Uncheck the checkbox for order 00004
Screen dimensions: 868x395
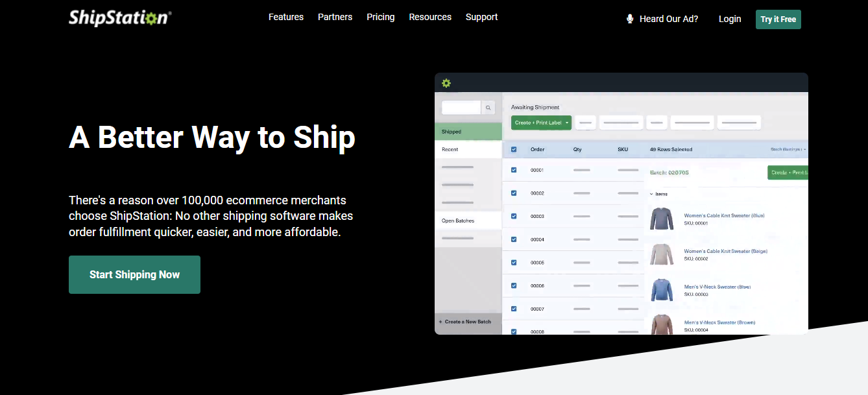point(514,239)
